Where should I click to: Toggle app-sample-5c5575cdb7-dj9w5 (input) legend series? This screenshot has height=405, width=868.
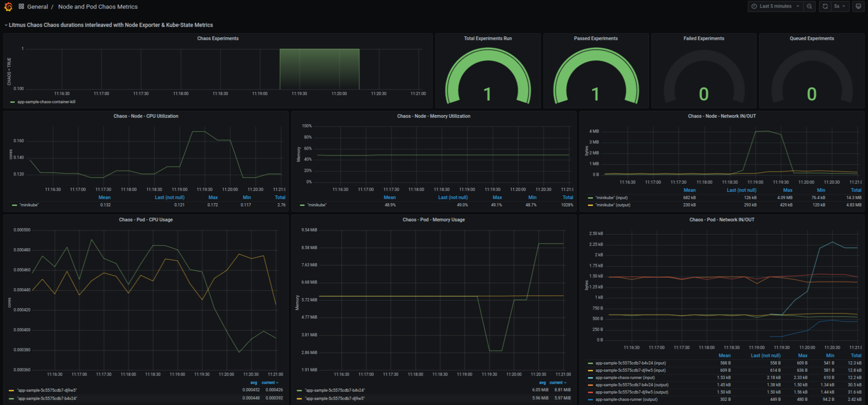point(630,370)
